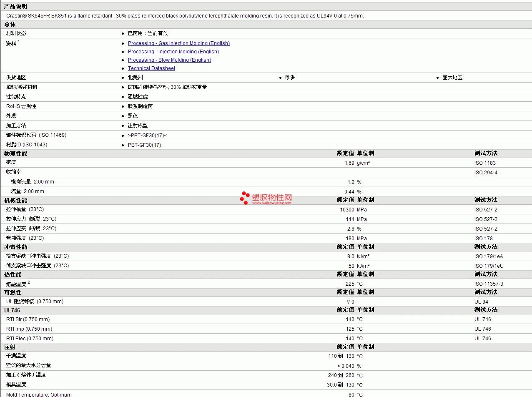The height and width of the screenshot is (397, 532).
Task: Click the ISO 178 test method
Action: tap(483, 239)
